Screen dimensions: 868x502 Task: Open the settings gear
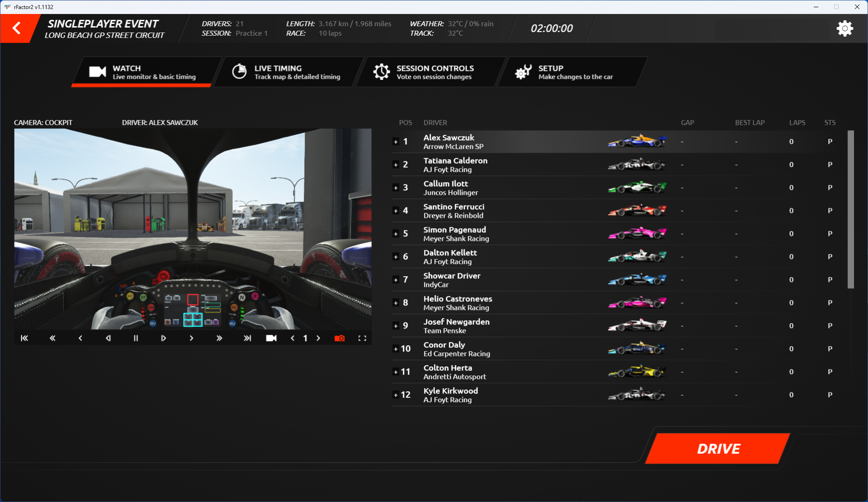(x=844, y=28)
